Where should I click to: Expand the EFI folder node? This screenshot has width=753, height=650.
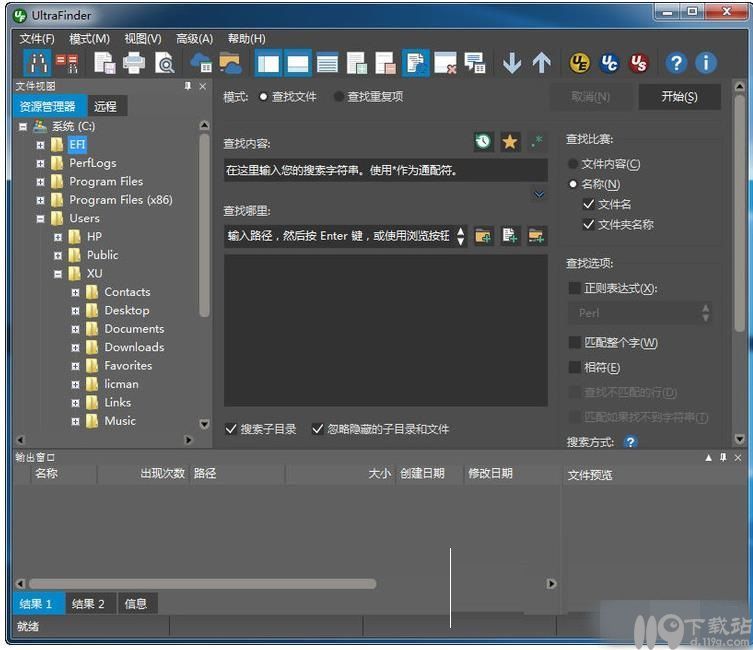[x=40, y=145]
